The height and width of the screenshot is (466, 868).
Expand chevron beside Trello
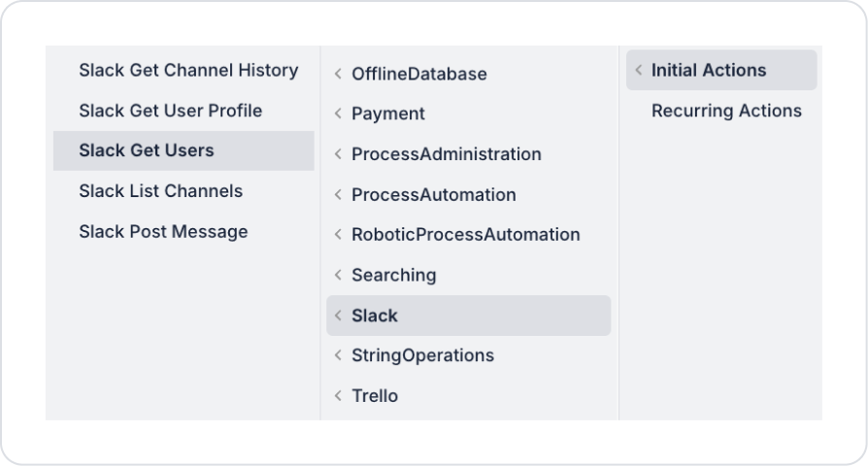tap(338, 396)
